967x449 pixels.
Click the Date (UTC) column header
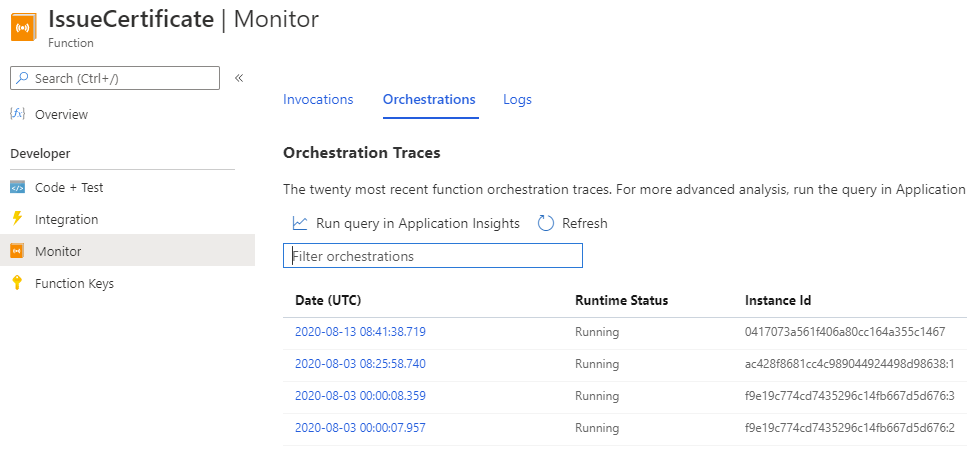pos(328,300)
